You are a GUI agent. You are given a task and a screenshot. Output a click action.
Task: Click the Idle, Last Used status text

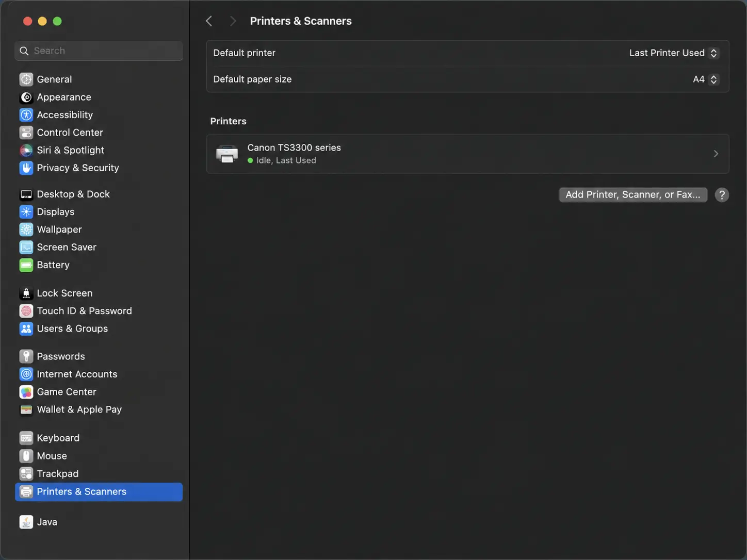(286, 160)
